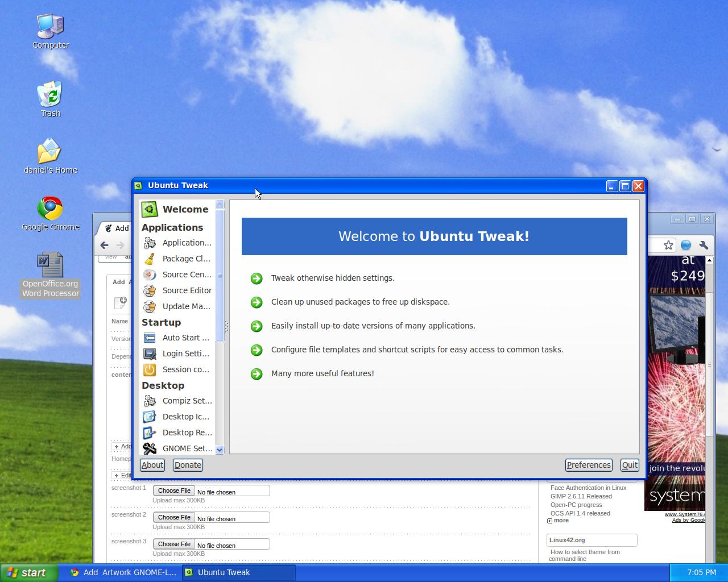Open Source Center disc icon

click(150, 275)
